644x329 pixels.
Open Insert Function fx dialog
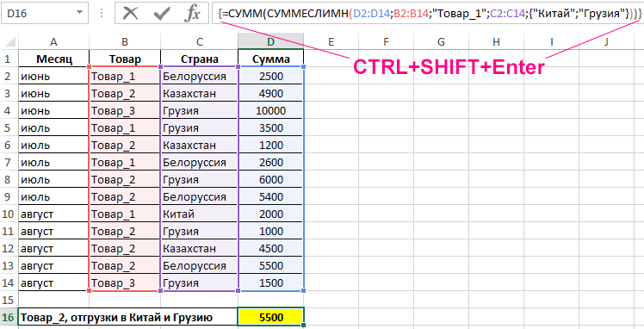coord(191,15)
